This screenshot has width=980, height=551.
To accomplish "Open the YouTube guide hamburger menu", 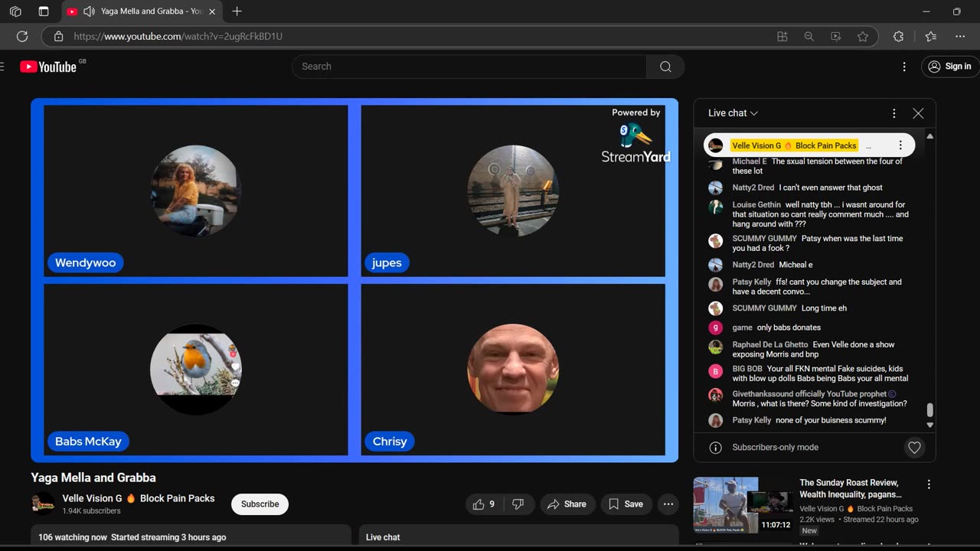I will point(2,67).
